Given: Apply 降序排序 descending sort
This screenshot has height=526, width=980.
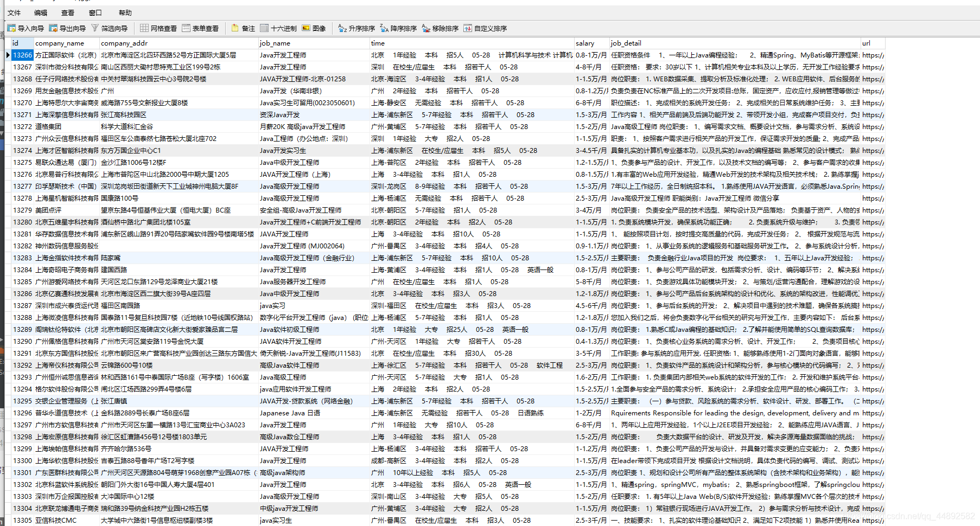Looking at the screenshot, I should [398, 28].
